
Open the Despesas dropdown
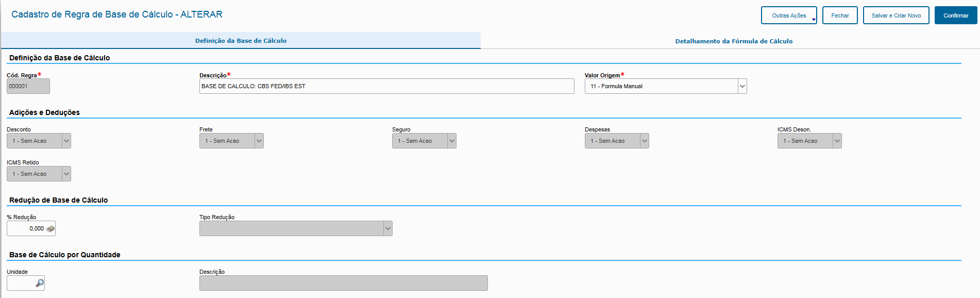pos(645,141)
